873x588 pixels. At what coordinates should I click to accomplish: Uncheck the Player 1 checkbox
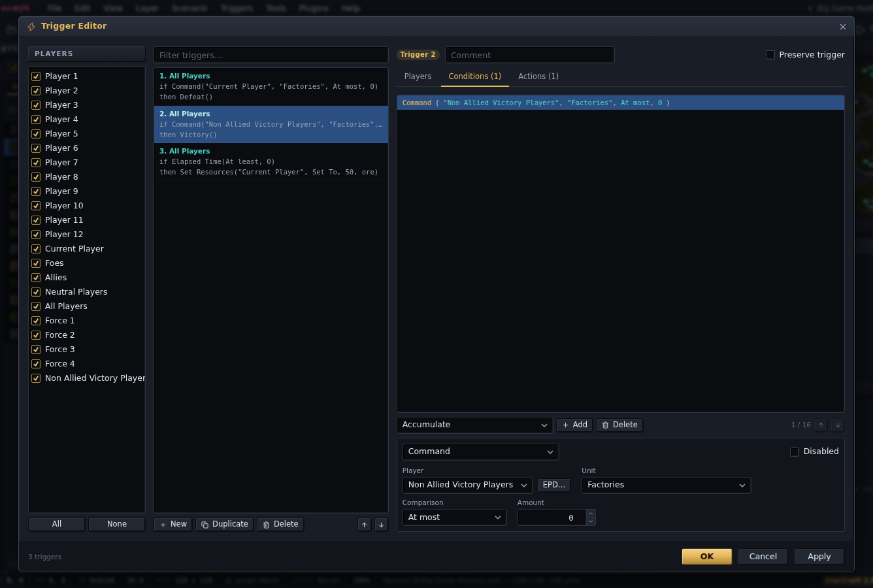point(36,76)
